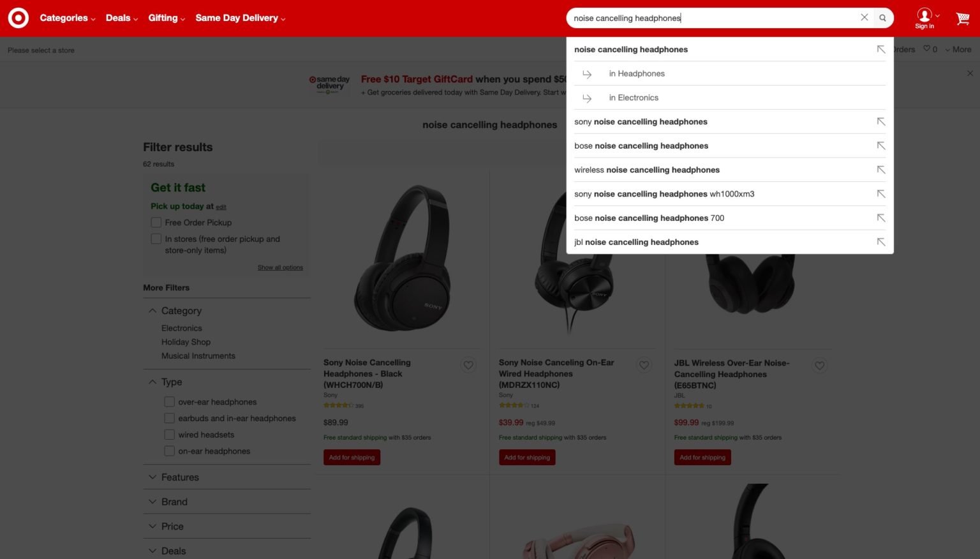Add Sony WHCH700N/B for shipping
Screen dimensions: 980x559
(352, 458)
